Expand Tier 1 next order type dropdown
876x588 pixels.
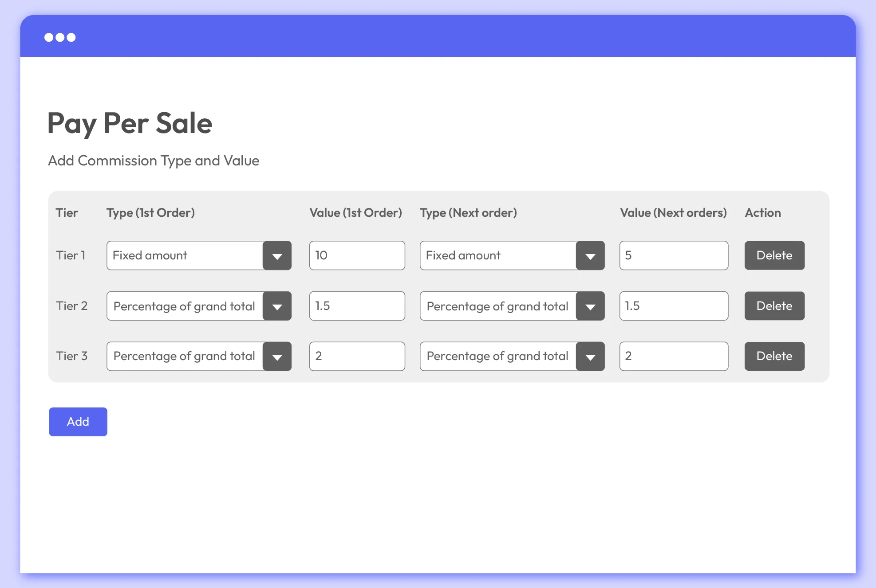click(590, 256)
